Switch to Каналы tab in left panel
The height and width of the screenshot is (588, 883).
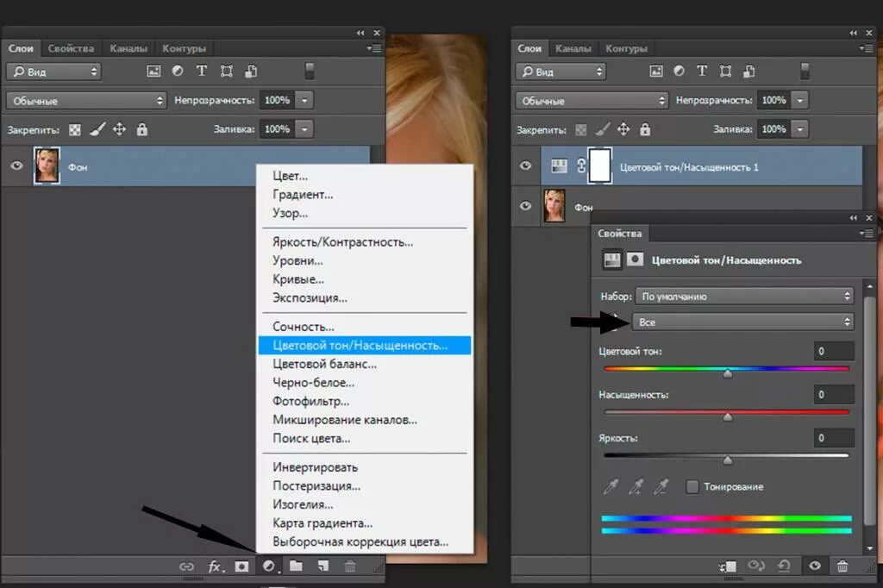tap(128, 48)
